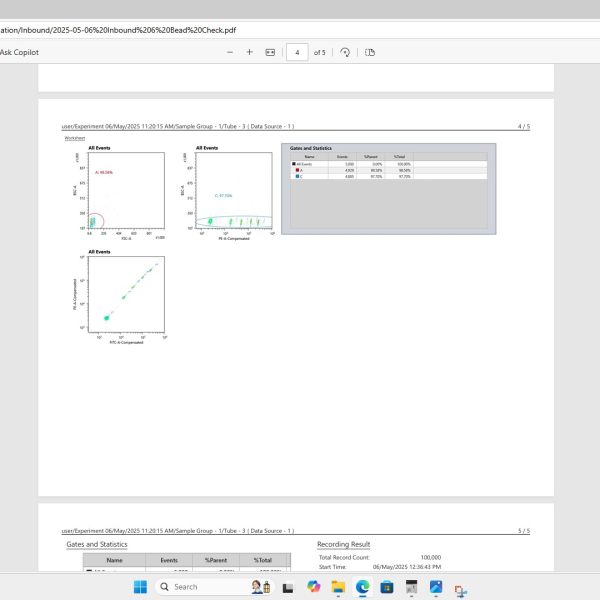Click the zoom out minus button

click(x=230, y=52)
